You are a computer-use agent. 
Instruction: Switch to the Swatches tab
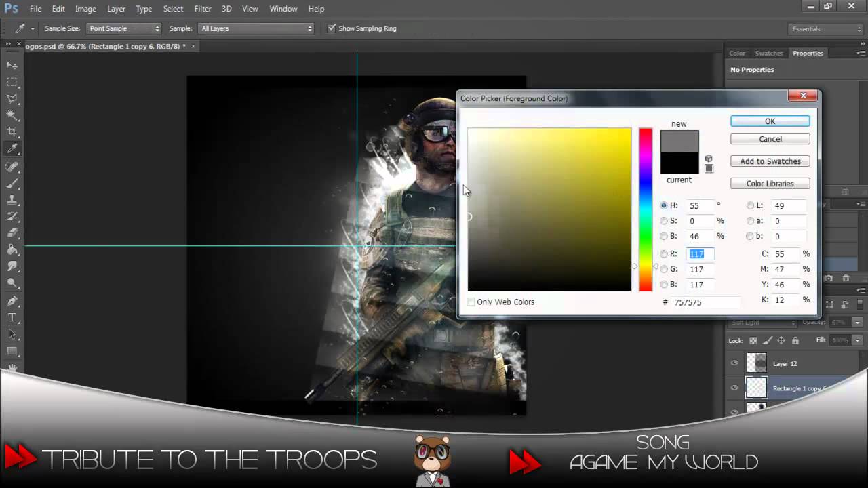click(x=769, y=53)
